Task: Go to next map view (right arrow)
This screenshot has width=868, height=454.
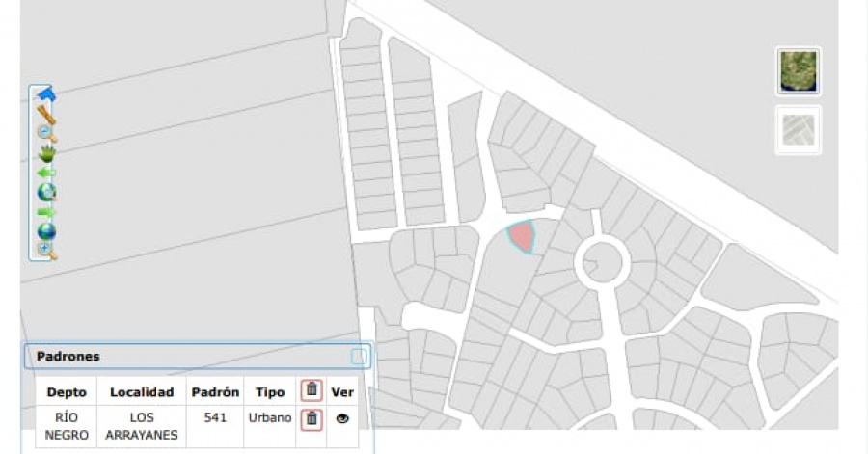Action: click(46, 212)
